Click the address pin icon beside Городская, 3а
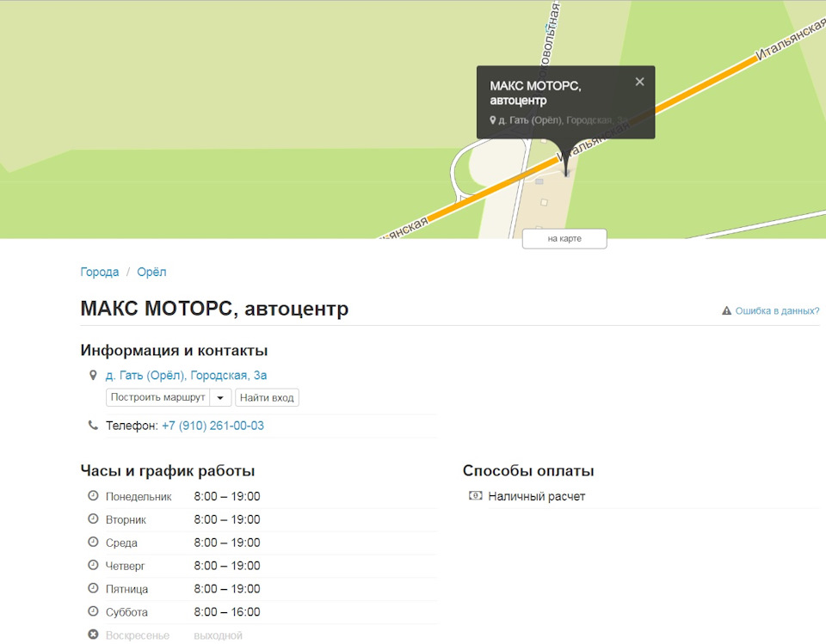The height and width of the screenshot is (644, 826). coord(93,375)
